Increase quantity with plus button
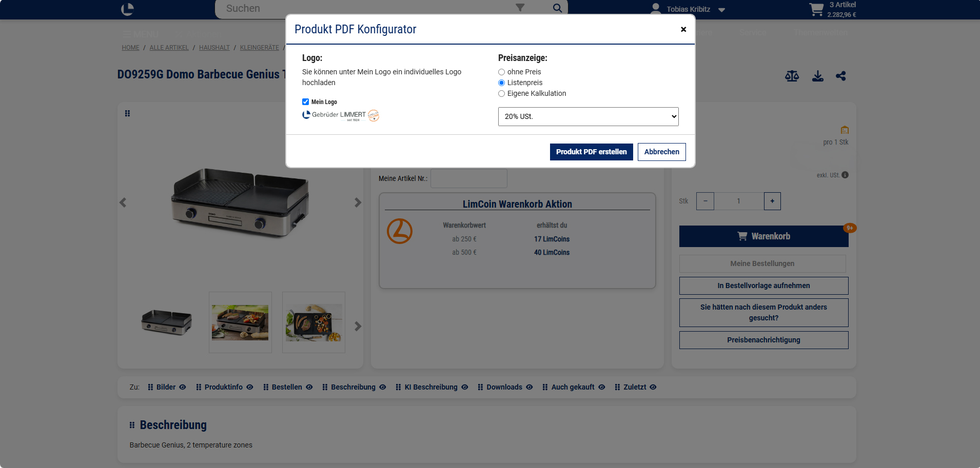This screenshot has width=980, height=468. 772,201
